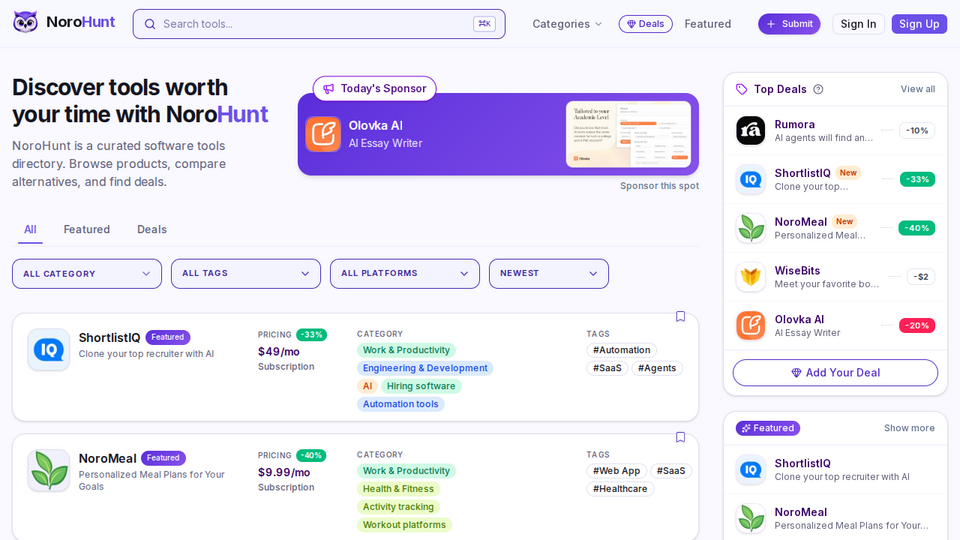960x540 pixels.
Task: Click Show more in Featured panel
Action: click(909, 428)
